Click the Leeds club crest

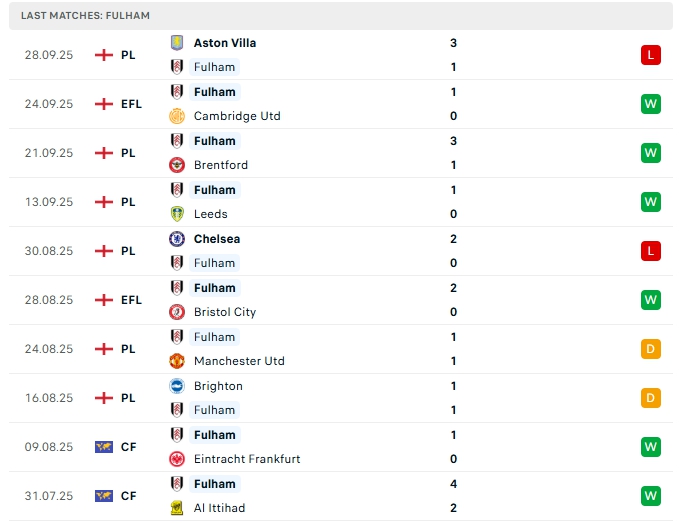177,214
